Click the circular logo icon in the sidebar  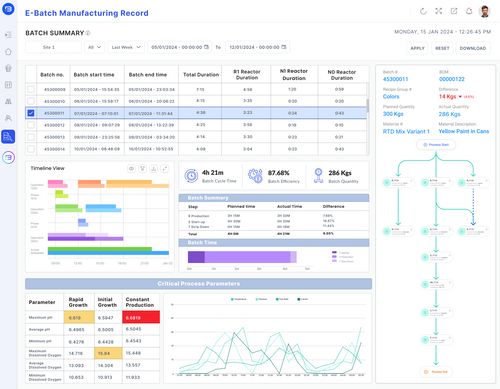click(8, 157)
